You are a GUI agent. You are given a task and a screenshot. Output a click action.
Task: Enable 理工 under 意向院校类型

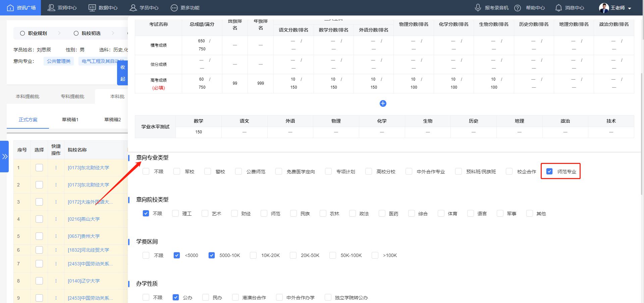click(x=175, y=213)
